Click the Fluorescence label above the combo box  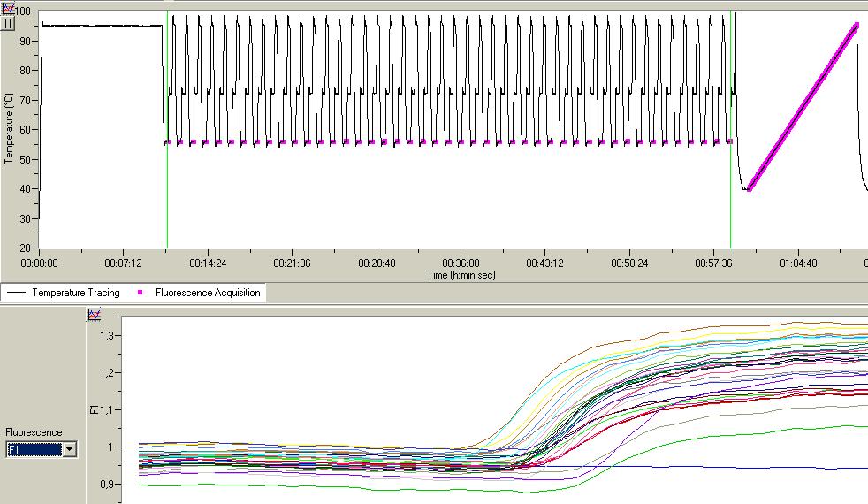(34, 432)
